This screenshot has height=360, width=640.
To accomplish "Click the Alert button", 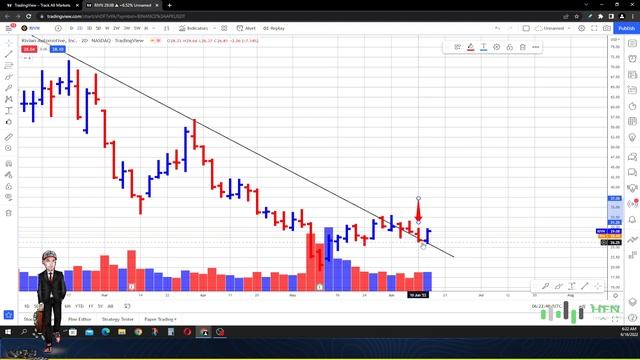I will (x=246, y=28).
